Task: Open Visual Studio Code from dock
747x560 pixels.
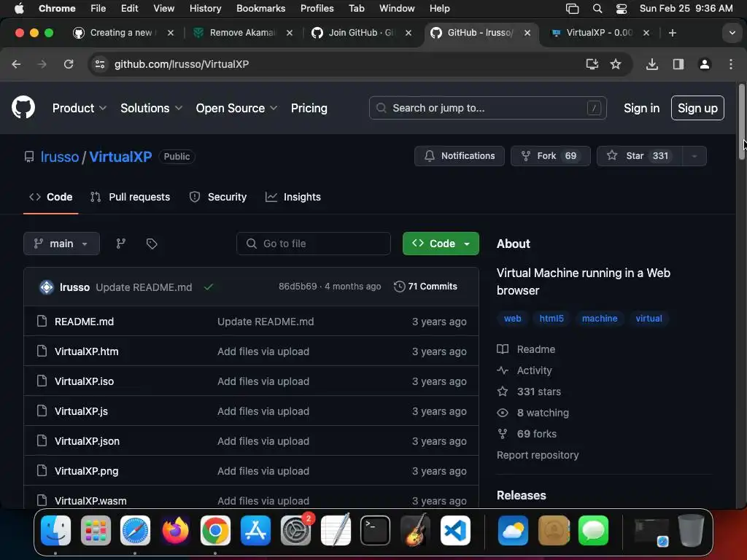Action: click(x=455, y=530)
